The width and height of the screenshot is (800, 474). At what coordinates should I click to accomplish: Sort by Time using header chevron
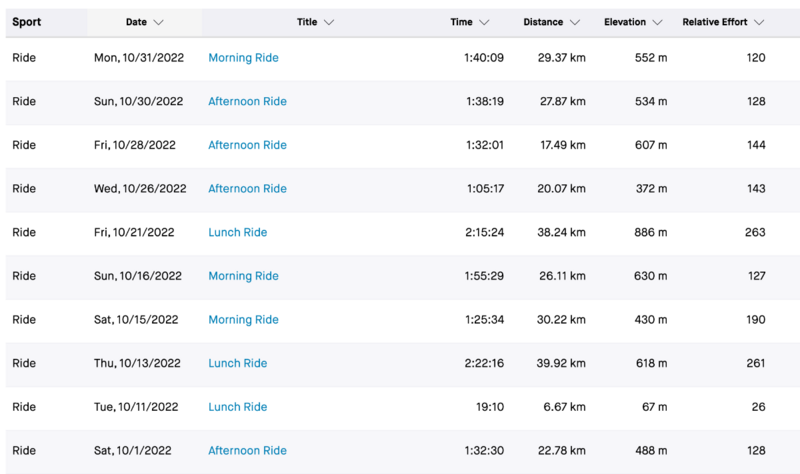(x=484, y=22)
